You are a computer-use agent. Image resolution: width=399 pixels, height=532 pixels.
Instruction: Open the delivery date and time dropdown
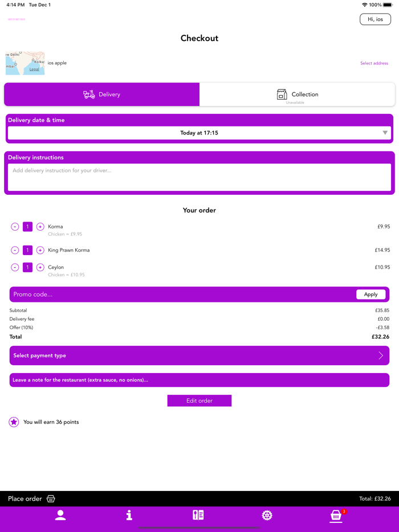click(199, 133)
